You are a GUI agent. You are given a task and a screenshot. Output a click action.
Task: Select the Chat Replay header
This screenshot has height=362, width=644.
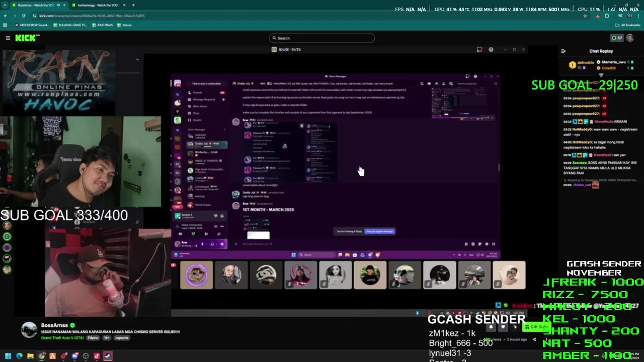(601, 51)
